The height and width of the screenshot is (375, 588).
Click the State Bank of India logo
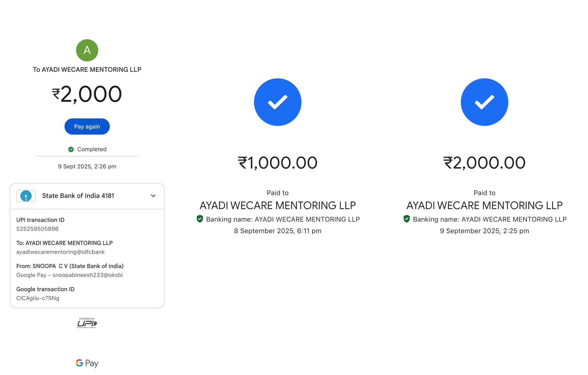click(26, 196)
